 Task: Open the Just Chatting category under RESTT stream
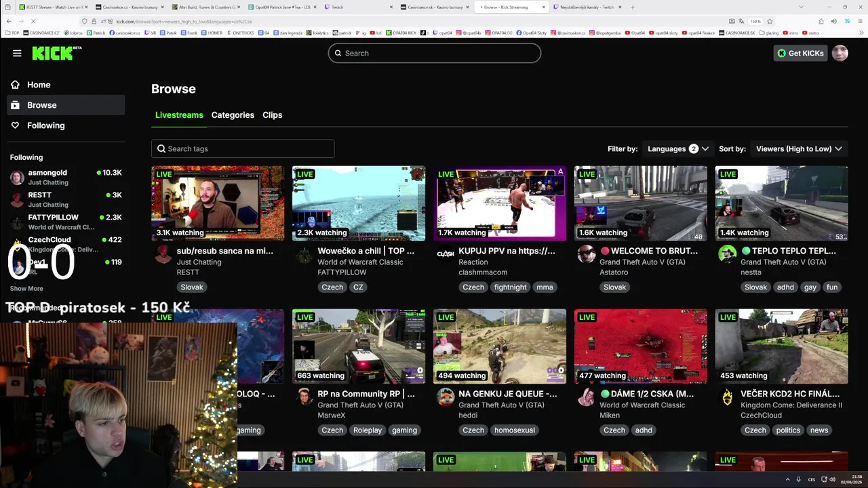(x=199, y=262)
